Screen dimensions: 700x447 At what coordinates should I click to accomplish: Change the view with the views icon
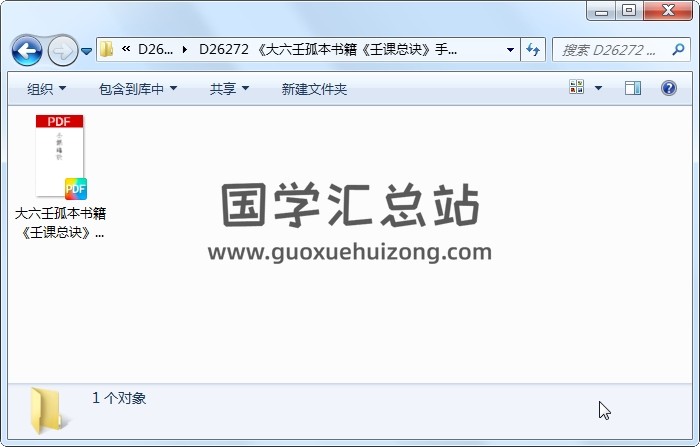click(576, 87)
